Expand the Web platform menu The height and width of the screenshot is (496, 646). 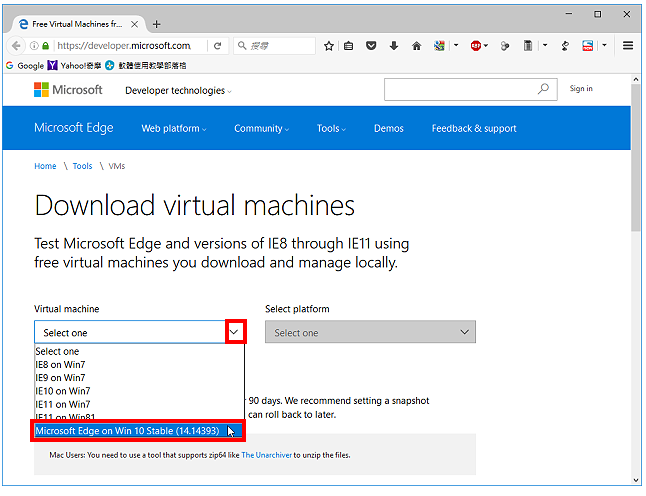coord(174,129)
